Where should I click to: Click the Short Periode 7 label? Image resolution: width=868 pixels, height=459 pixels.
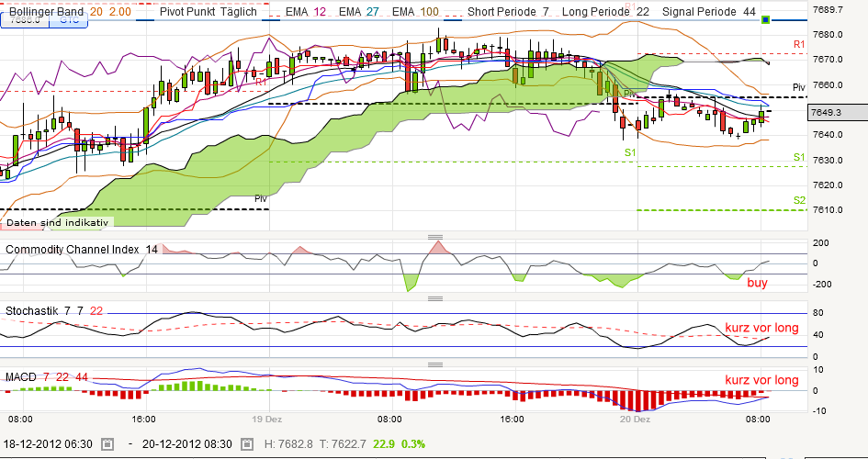[x=507, y=12]
